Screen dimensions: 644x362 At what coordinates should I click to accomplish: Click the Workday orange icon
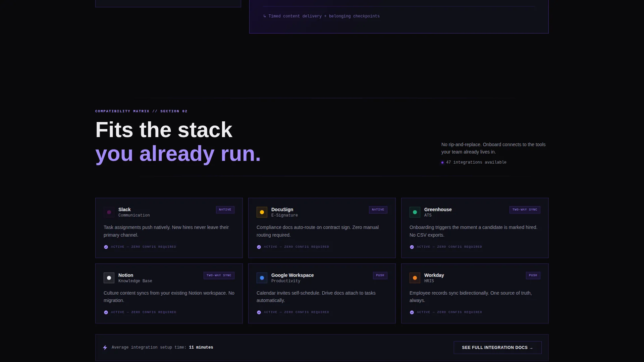(x=415, y=278)
